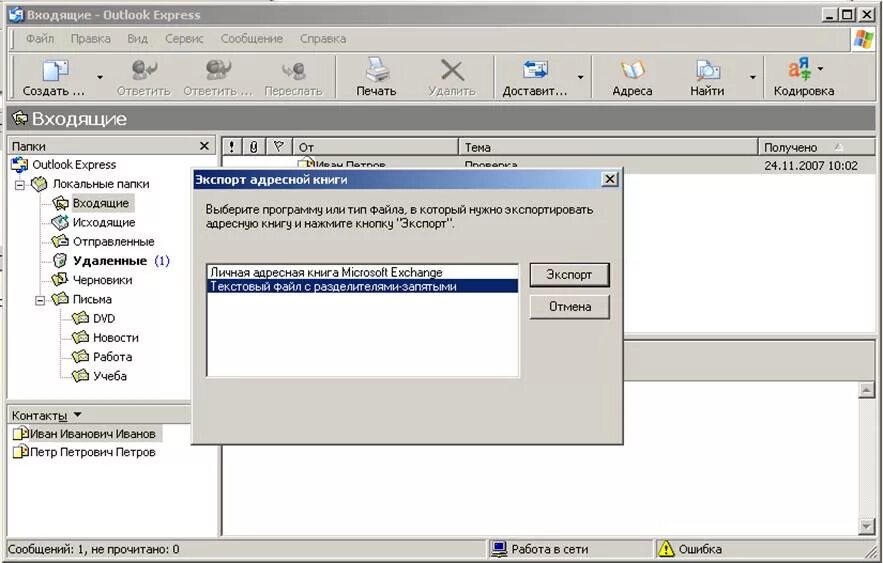Collapse the Письма tree node
883x563 pixels.
coord(40,300)
